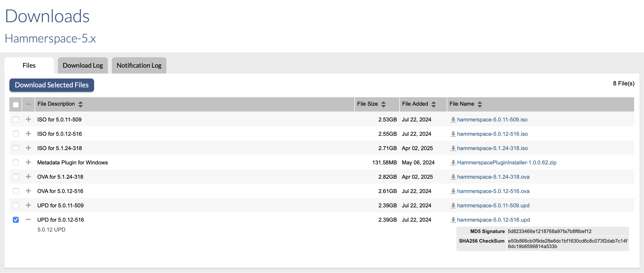644x273 pixels.
Task: Check the ISO for 5.0.12-516 checkbox
Action: point(16,134)
